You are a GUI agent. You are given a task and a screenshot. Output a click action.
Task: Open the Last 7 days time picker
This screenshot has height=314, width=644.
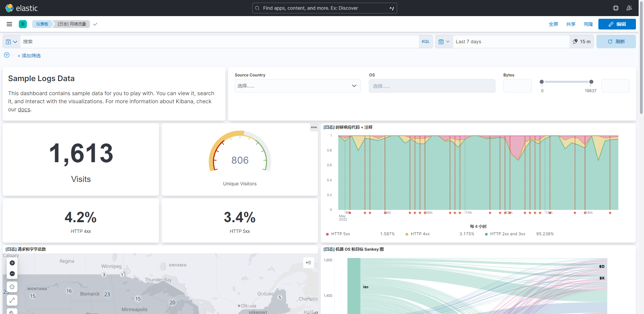[511, 42]
